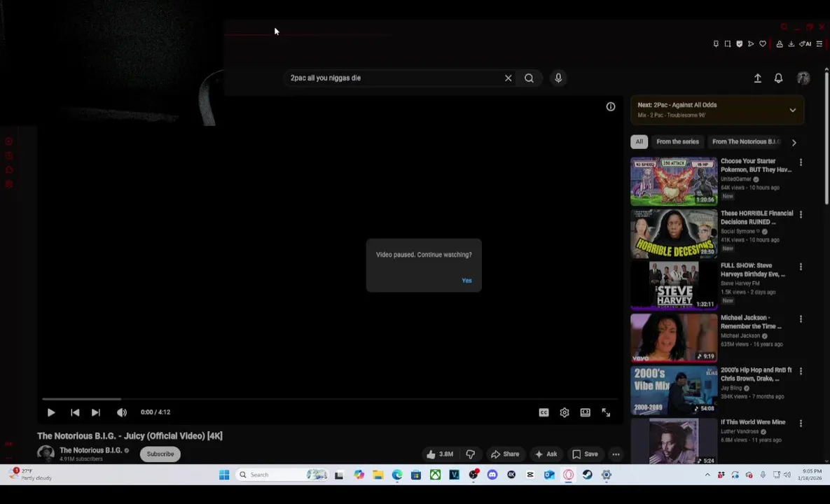Skip to the next video
Viewport: 830px width, 504px height.
[96, 412]
